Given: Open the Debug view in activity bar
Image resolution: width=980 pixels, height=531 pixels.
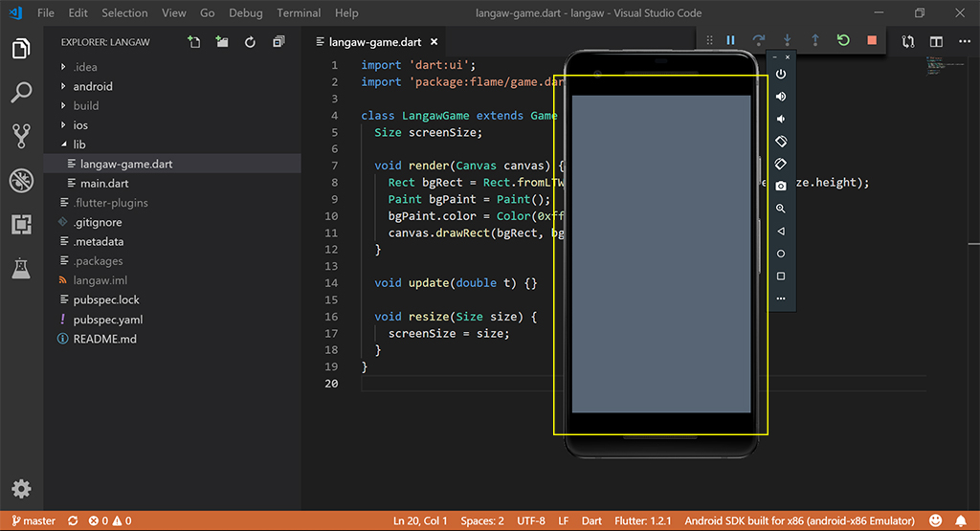Looking at the screenshot, I should coord(21,180).
